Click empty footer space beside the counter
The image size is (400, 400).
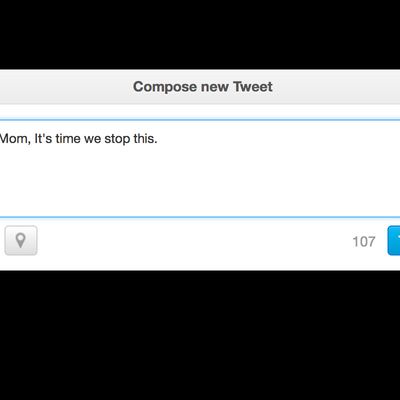tap(193, 241)
